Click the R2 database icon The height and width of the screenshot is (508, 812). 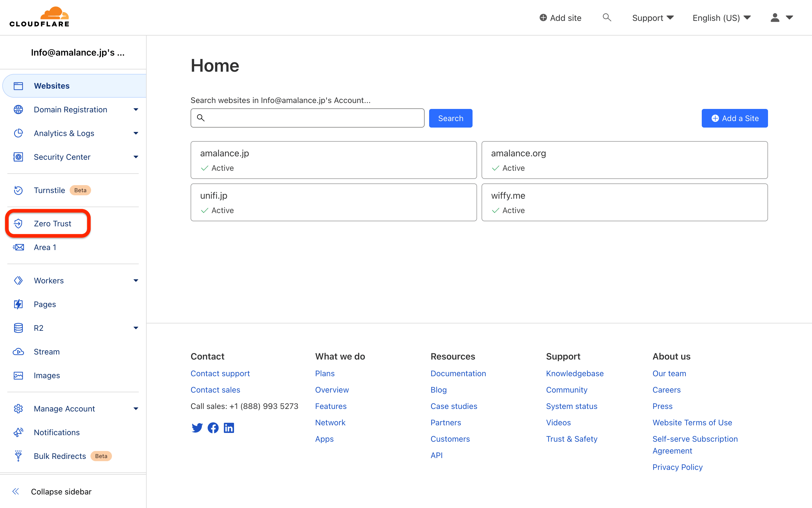tap(18, 328)
